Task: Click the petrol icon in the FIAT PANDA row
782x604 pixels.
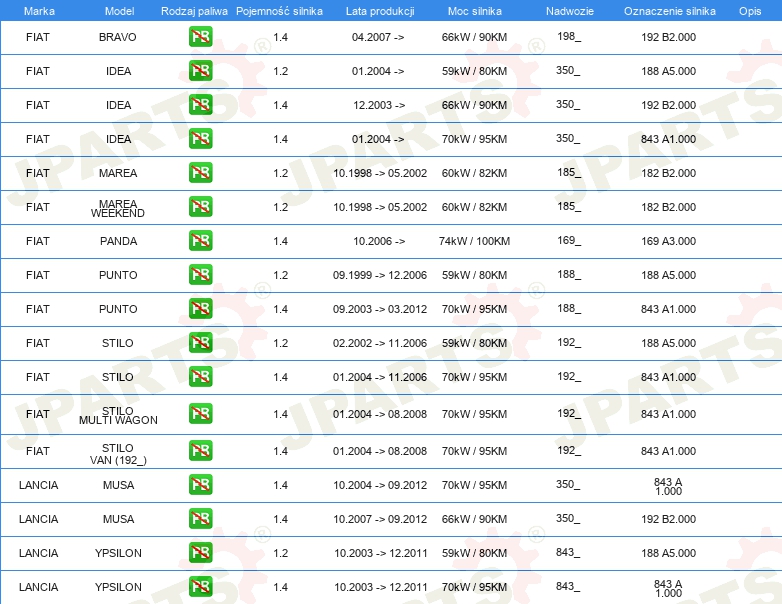Action: coord(200,240)
